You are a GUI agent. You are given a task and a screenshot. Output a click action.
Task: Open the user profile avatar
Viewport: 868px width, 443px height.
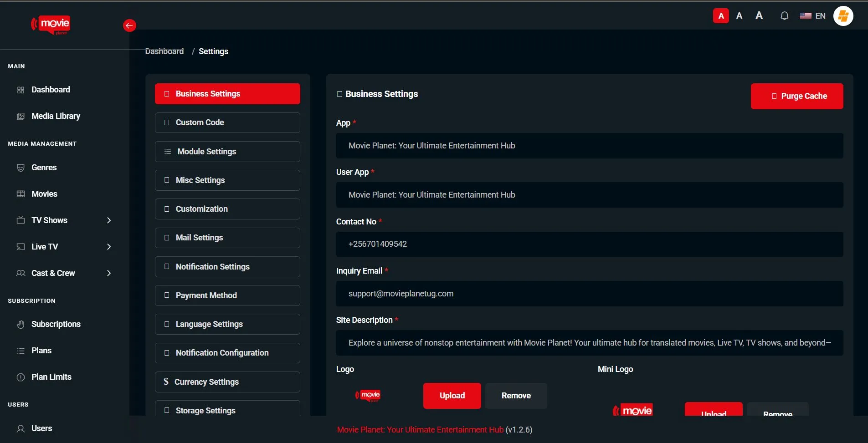(x=843, y=16)
